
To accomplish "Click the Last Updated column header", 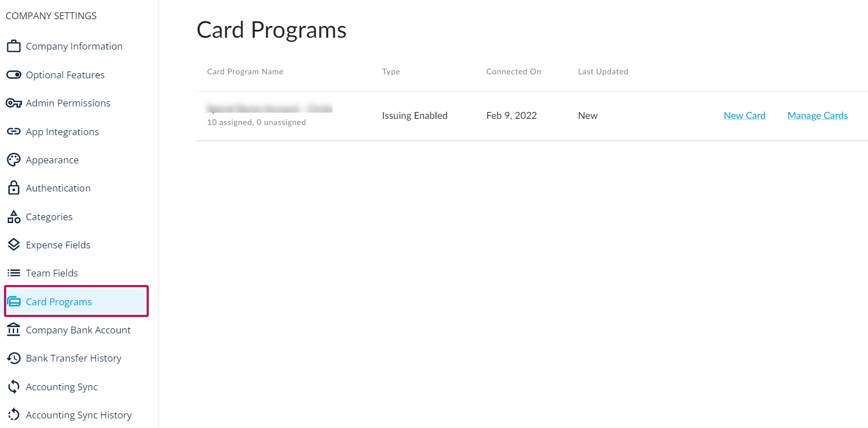I will tap(603, 72).
